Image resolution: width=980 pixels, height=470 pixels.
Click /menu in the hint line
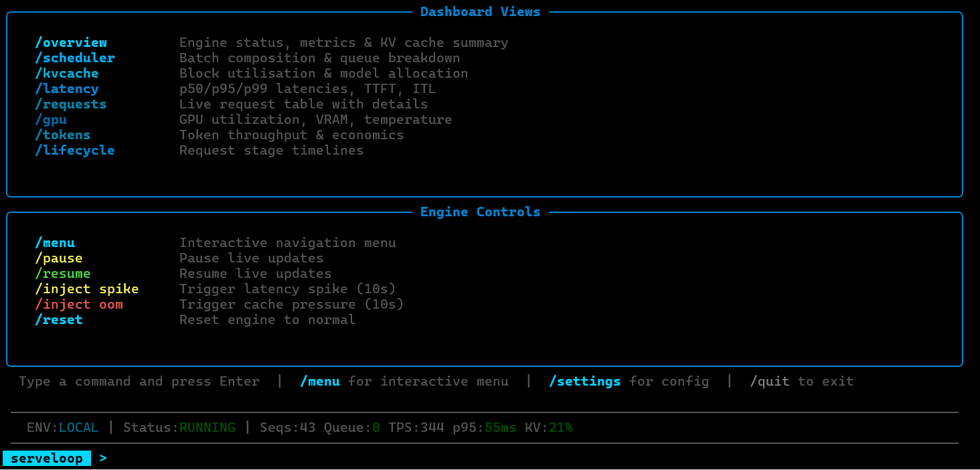click(320, 382)
